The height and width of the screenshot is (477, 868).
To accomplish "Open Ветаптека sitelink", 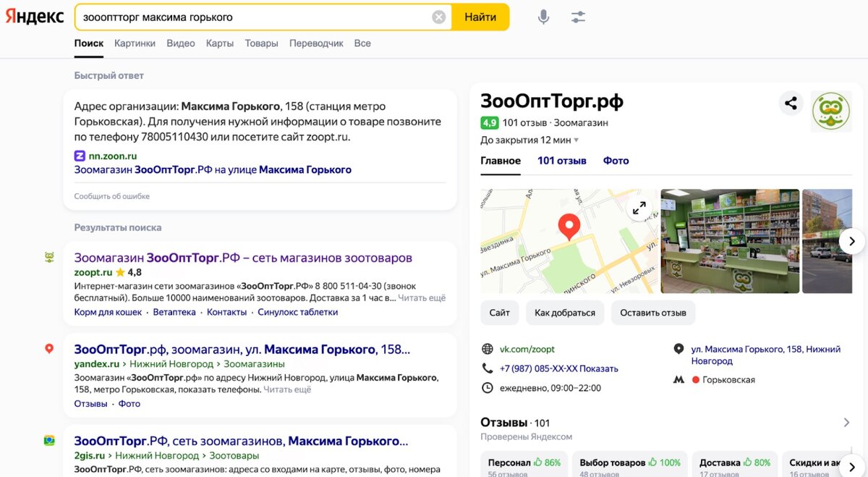I will tap(174, 312).
